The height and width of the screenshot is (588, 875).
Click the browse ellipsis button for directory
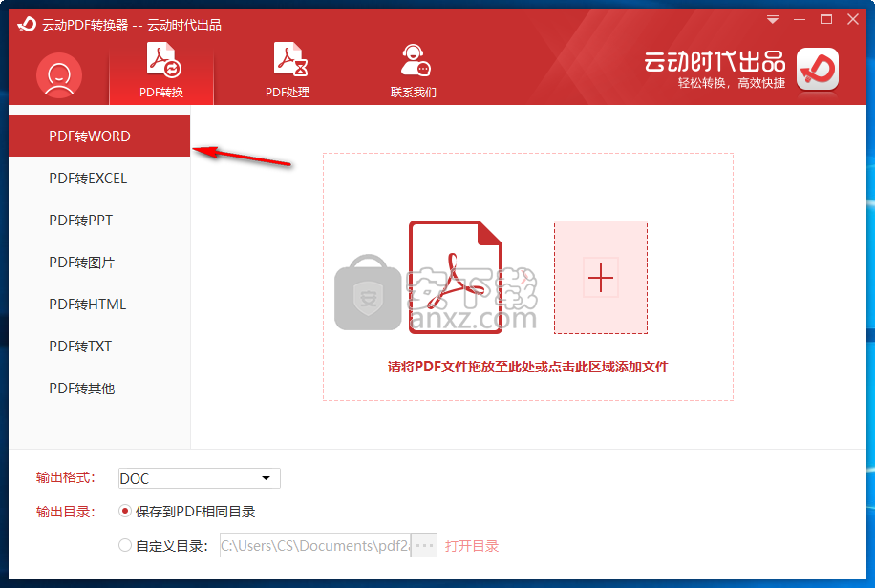point(424,546)
